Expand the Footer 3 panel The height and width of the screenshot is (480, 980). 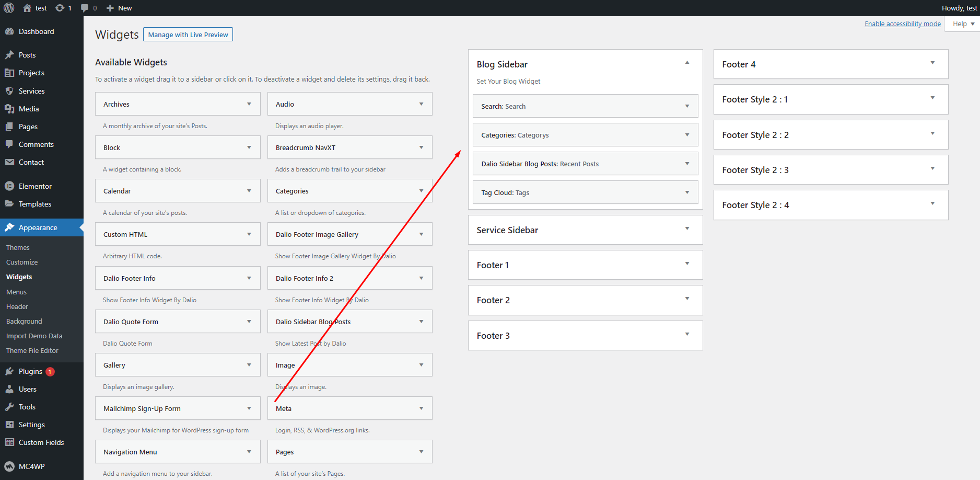[x=687, y=334]
